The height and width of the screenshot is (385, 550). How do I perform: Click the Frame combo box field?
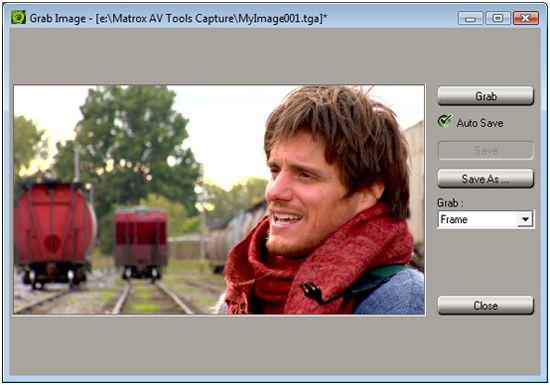[x=485, y=219]
